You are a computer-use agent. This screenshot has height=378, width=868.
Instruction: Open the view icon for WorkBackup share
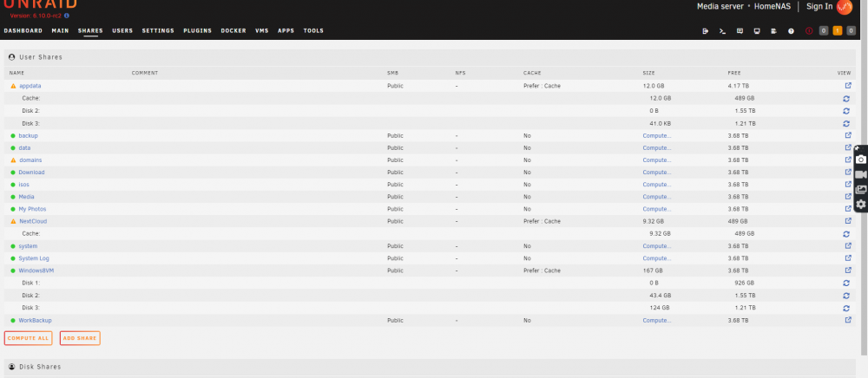pyautogui.click(x=847, y=320)
